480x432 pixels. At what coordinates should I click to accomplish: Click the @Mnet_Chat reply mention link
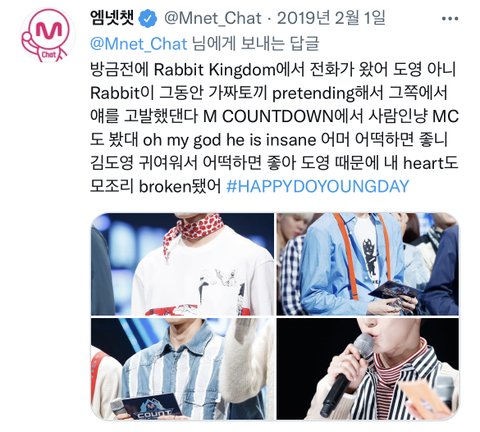(139, 44)
